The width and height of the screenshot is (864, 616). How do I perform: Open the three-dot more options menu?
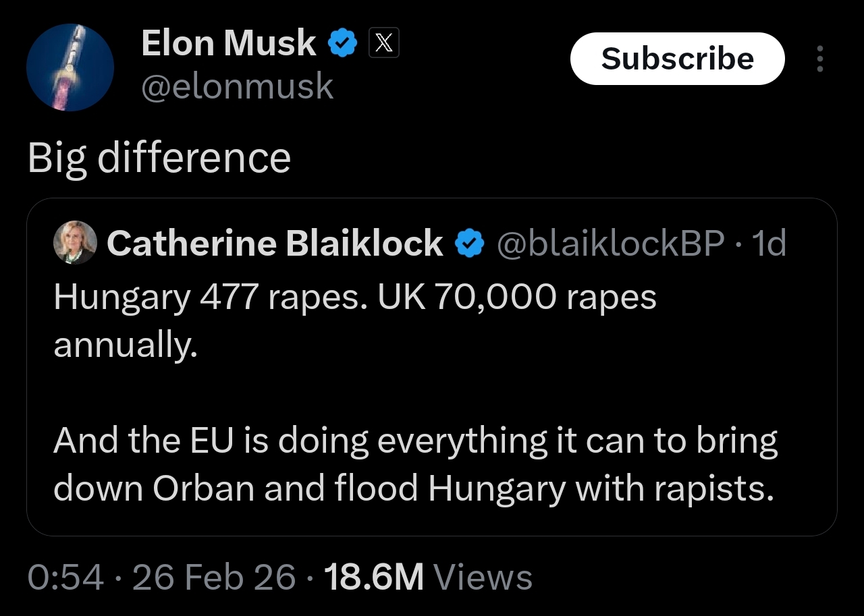(x=819, y=59)
